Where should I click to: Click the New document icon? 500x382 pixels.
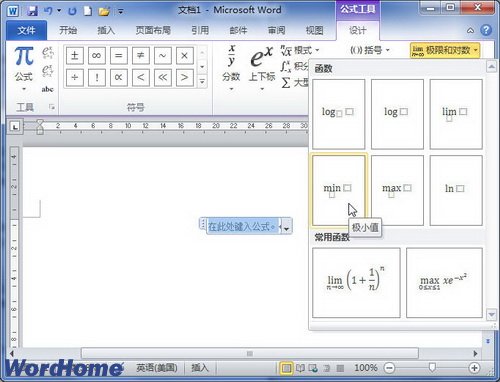88,11
